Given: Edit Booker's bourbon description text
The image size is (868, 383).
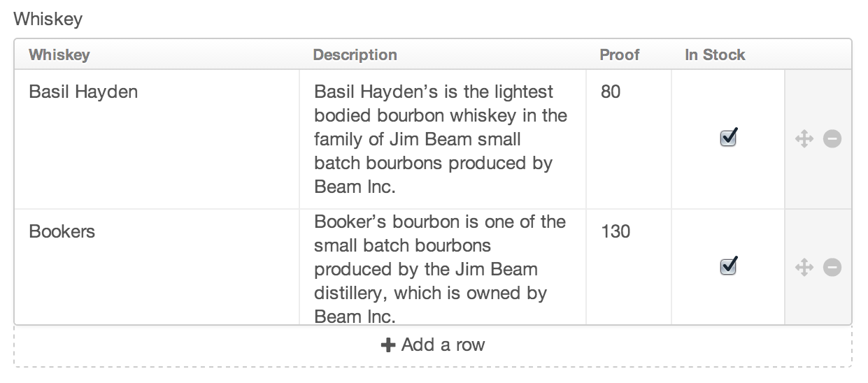Looking at the screenshot, I should tap(441, 269).
